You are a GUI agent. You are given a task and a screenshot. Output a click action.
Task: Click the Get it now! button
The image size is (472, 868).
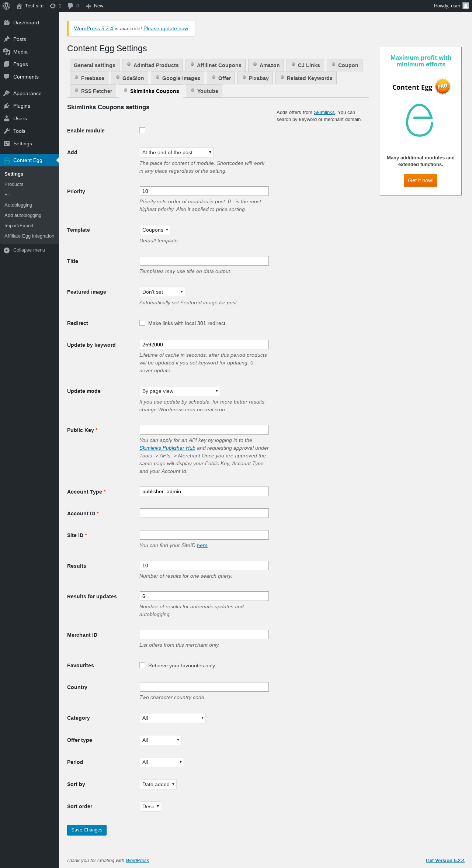(x=421, y=180)
